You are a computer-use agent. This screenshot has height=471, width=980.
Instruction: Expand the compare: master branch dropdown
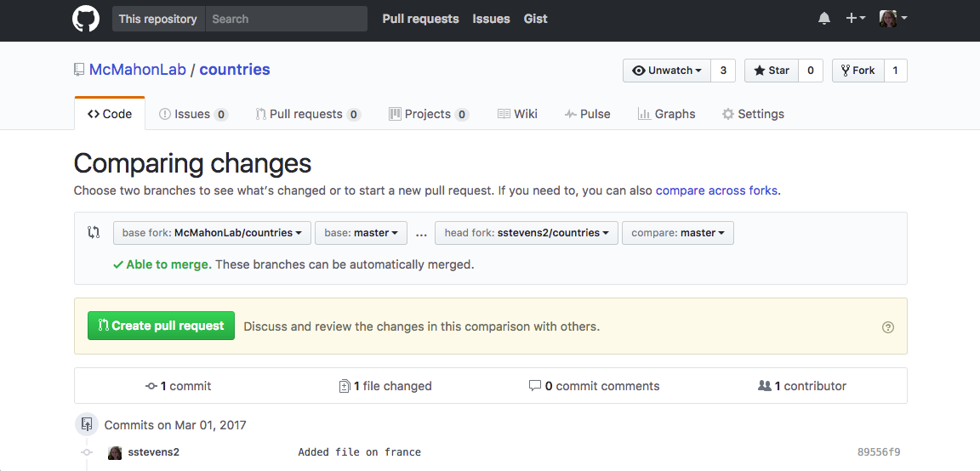pos(677,233)
